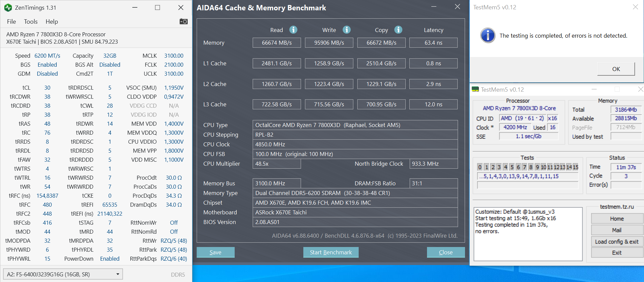Click the Memory Bus field 3100.0 MHz

pyautogui.click(x=277, y=183)
